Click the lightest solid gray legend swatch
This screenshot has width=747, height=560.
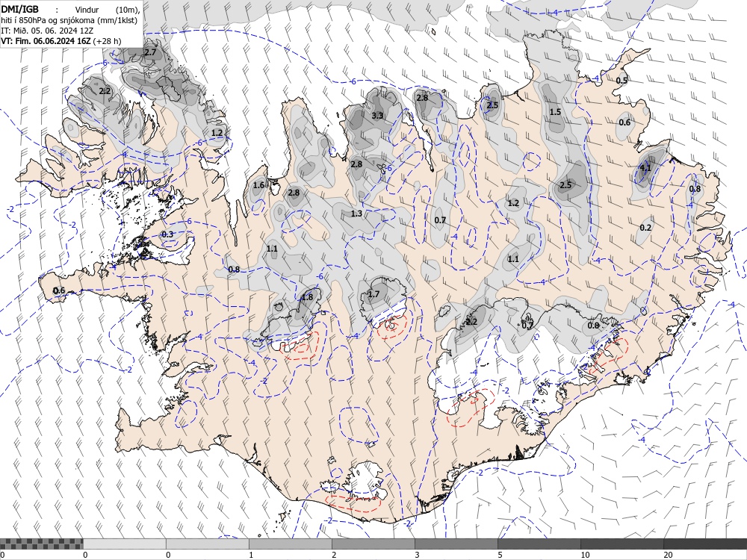pos(124,544)
